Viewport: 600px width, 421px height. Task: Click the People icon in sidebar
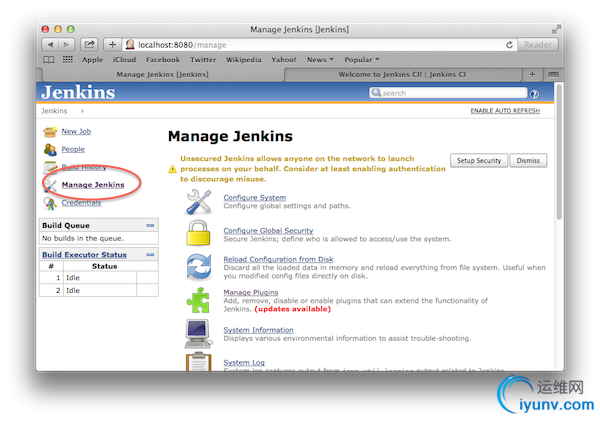point(50,150)
